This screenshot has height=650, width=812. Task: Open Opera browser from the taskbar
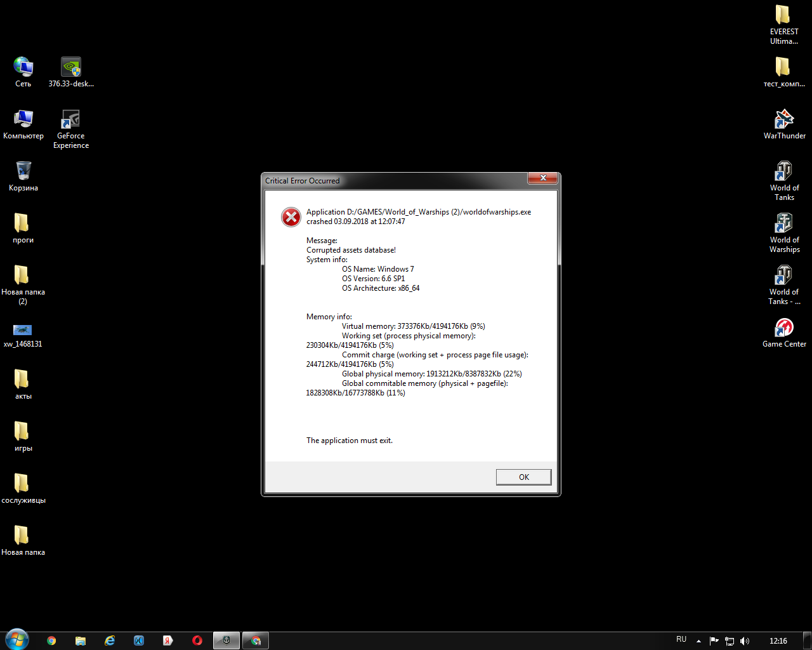tap(197, 640)
